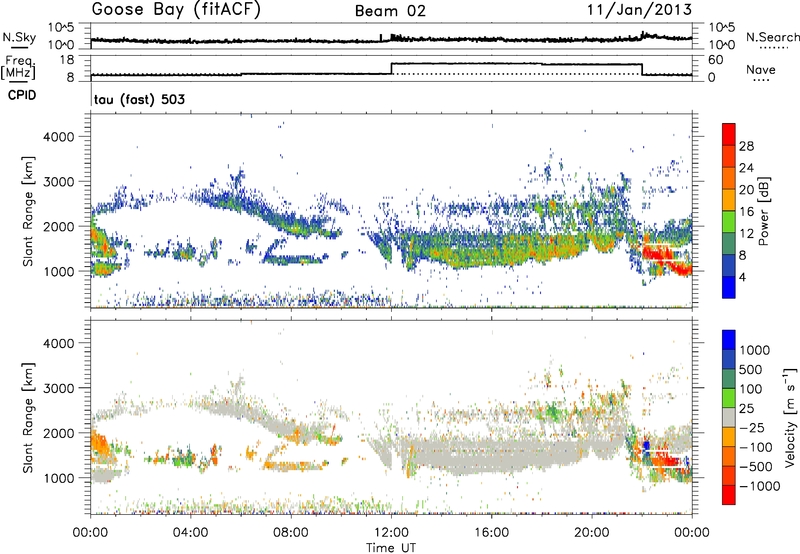Click the "2000" tick of the velocity panel
This screenshot has height=554, width=800.
(59, 433)
